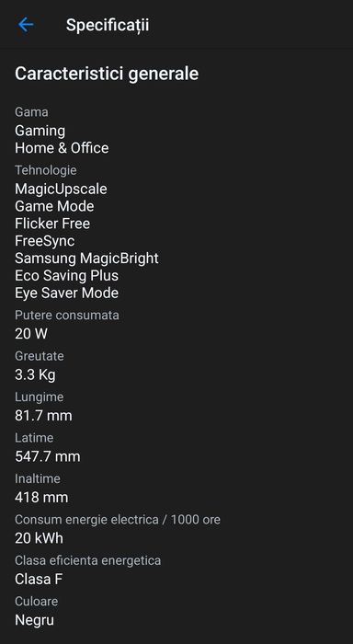Screen dimensions: 353x644
Task: Select the Specificații page title
Action: click(108, 25)
